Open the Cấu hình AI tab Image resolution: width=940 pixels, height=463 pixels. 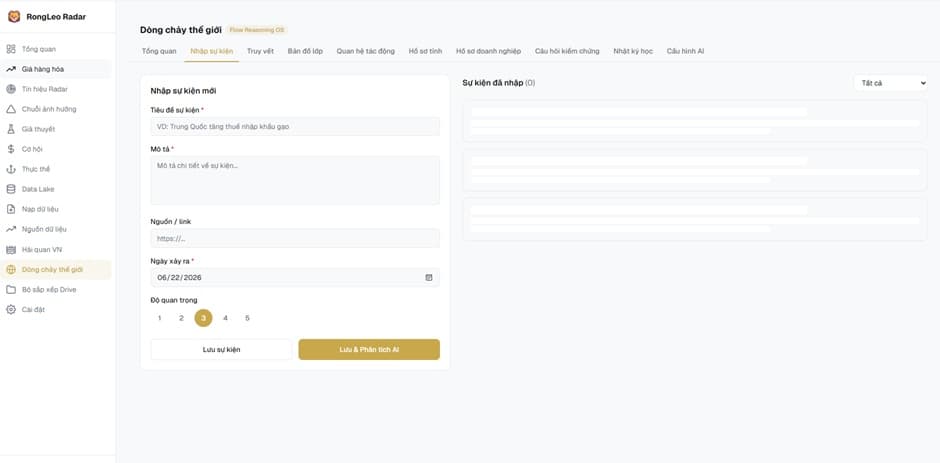point(685,51)
